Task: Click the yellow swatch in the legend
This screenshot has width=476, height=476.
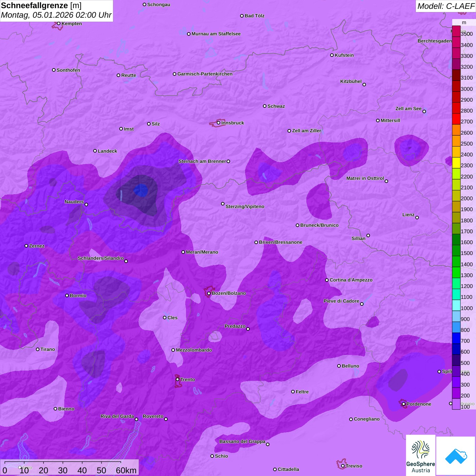Action: [x=456, y=163]
